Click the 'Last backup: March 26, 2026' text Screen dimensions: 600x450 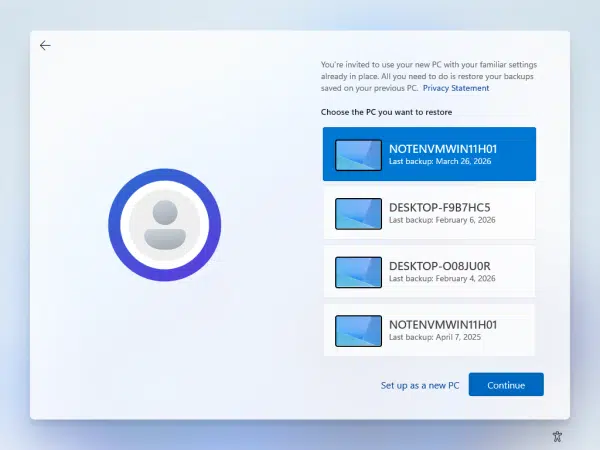coord(440,161)
